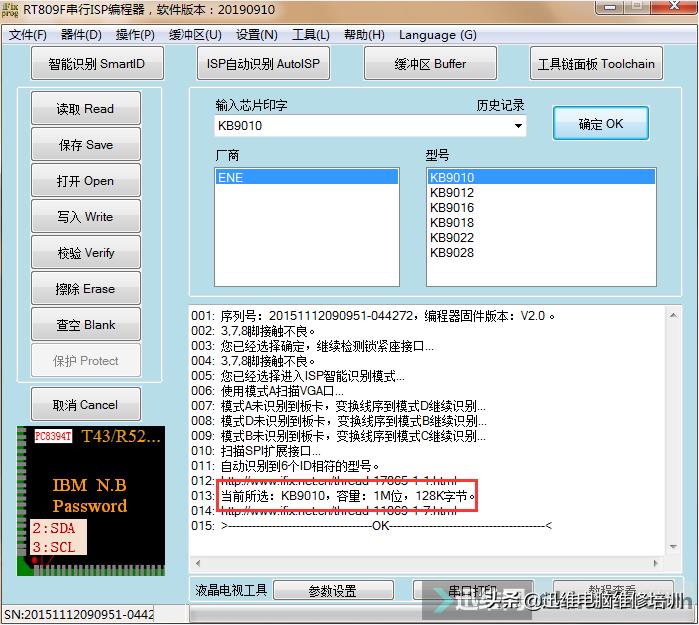Click log line 013 当前所选 KB9010

coord(333,496)
